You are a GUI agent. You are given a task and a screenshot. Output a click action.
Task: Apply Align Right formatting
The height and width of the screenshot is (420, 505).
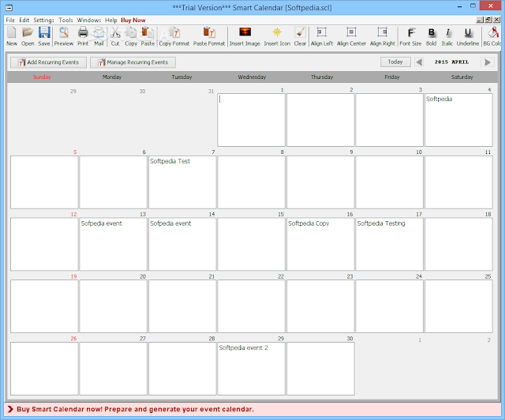point(382,36)
